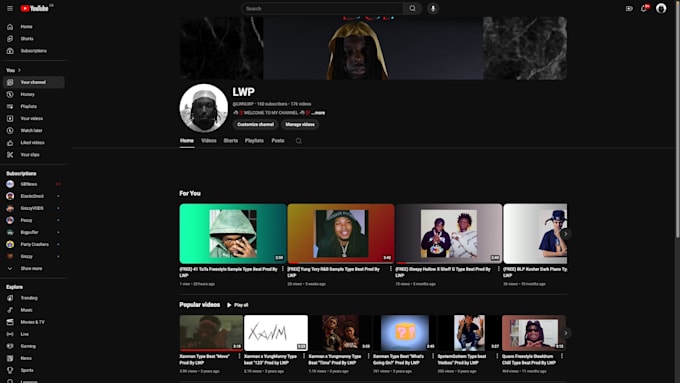Screen dimensions: 680x383
Task: Show next Popular videos arrow
Action: pyautogui.click(x=566, y=333)
